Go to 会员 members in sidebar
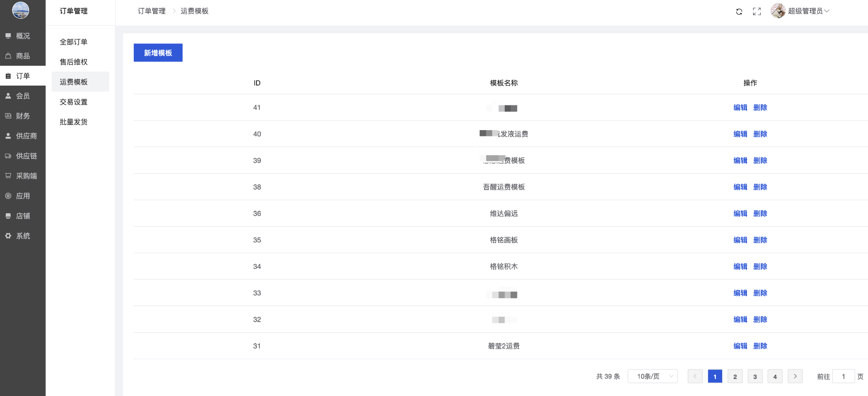Viewport: 868px width, 396px height. pyautogui.click(x=22, y=96)
